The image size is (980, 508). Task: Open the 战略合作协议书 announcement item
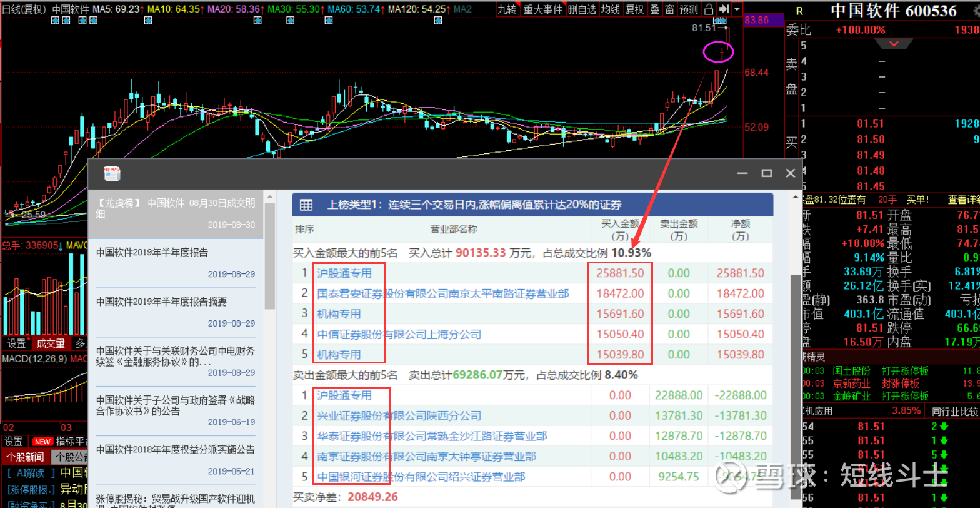click(x=176, y=412)
